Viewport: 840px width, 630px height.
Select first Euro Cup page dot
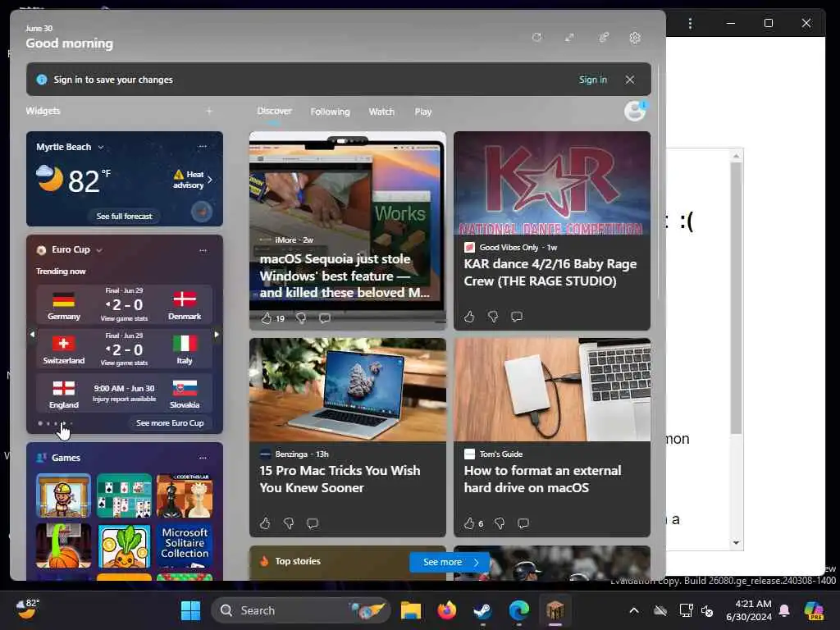(40, 423)
